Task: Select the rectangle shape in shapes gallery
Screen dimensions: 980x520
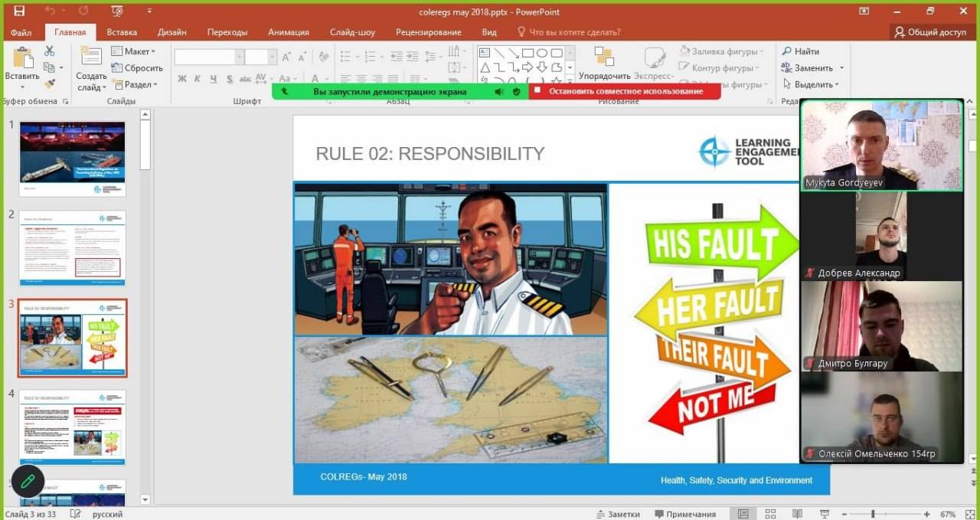Action: (x=528, y=53)
